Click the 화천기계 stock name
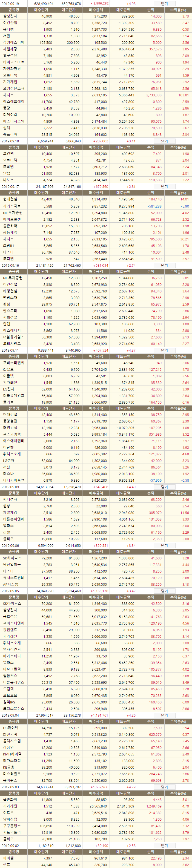Viewport: 192px width, 868px height. [10, 735]
